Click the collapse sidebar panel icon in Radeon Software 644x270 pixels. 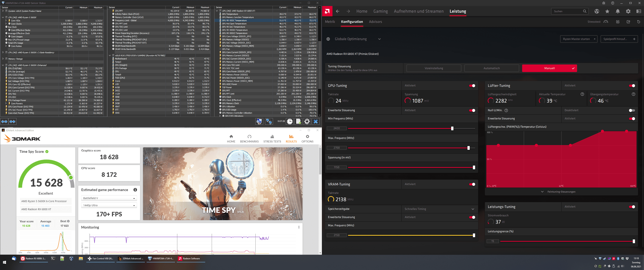coord(639,11)
